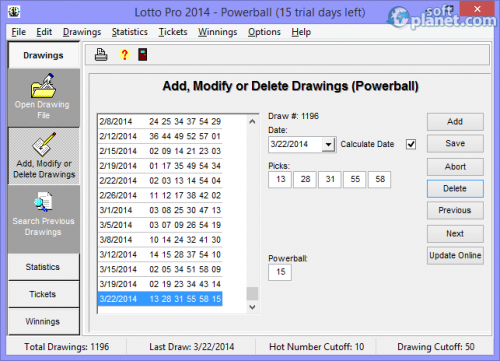Toggle the Calculate Date checkbox
500x361 pixels.
(411, 144)
